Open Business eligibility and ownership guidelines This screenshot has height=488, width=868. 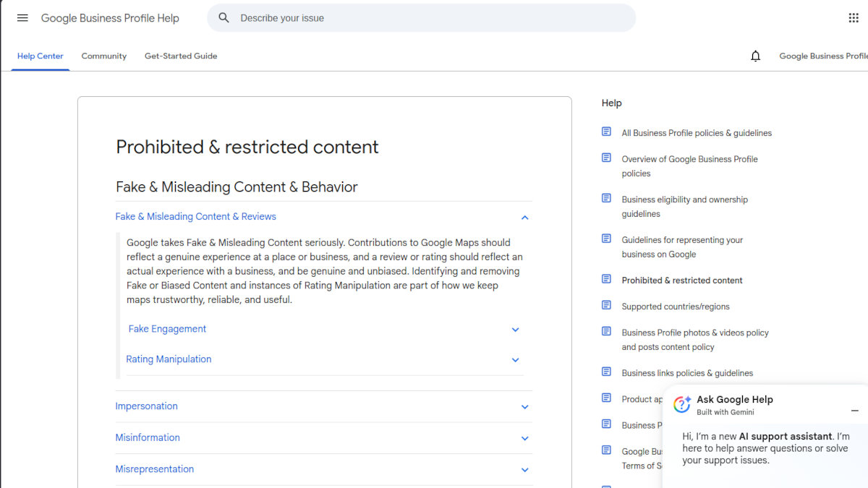685,207
